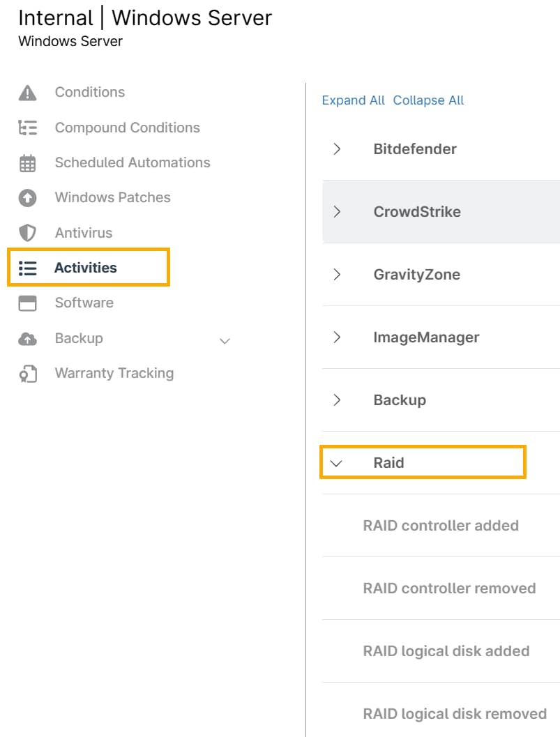Click the Backup cloud icon in sidebar
Image resolution: width=560 pixels, height=737 pixels.
(27, 339)
